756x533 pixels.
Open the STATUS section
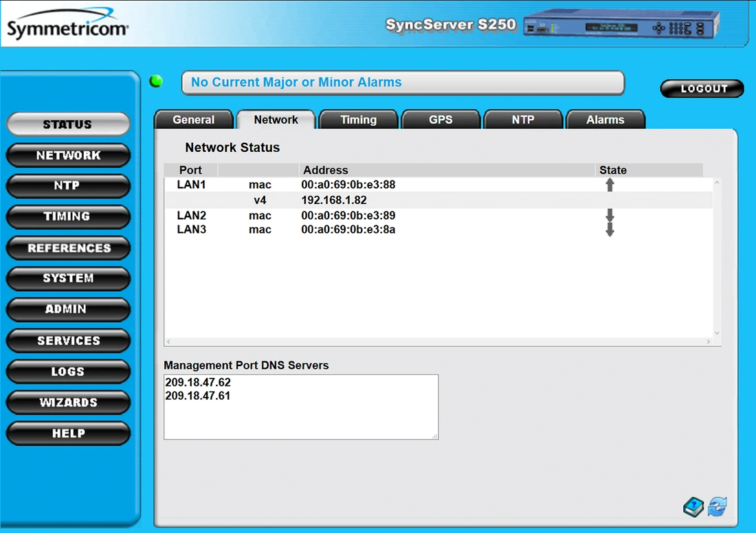pos(68,124)
